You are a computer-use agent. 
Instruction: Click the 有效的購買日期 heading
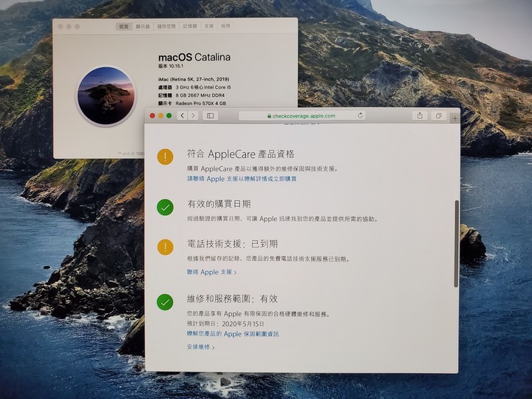click(x=219, y=204)
